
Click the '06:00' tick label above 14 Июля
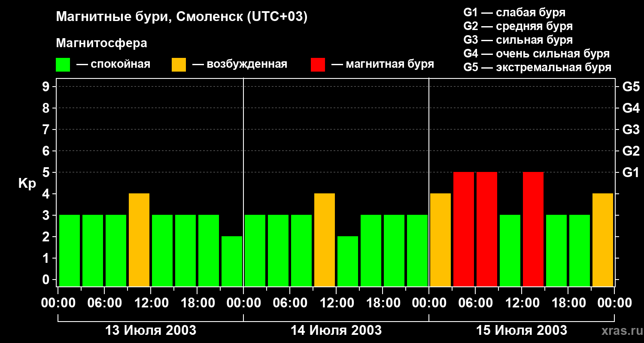pos(290,303)
